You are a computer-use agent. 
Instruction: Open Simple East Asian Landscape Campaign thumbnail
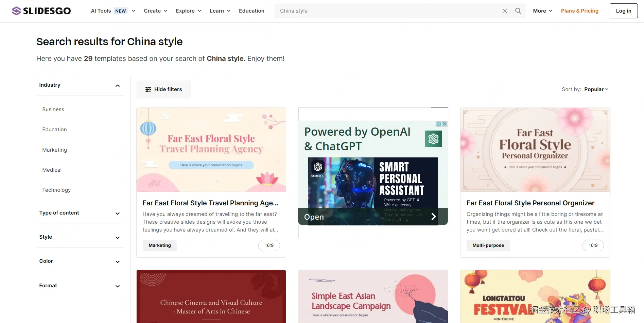pyautogui.click(x=373, y=296)
